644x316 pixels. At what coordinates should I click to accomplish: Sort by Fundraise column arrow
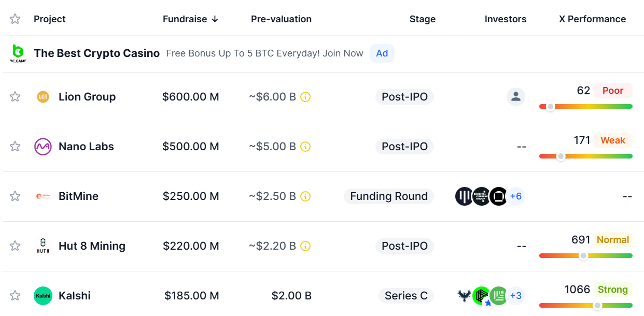(215, 19)
